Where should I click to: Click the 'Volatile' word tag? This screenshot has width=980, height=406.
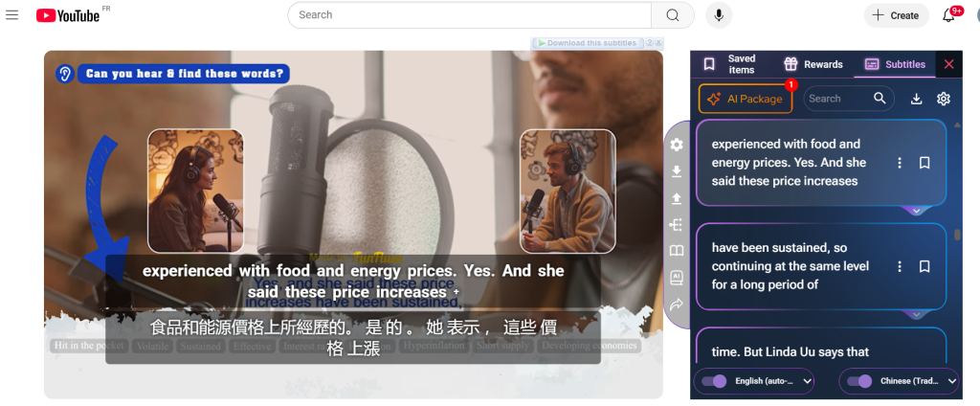152,346
